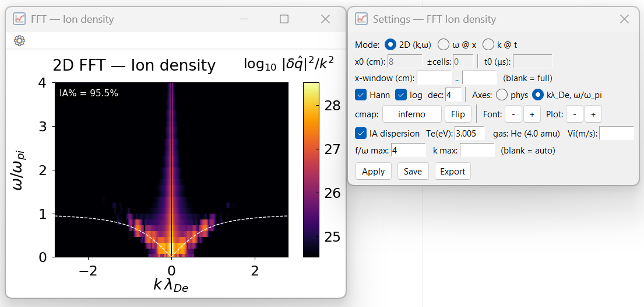Click the f/ω max input field

[x=408, y=150]
